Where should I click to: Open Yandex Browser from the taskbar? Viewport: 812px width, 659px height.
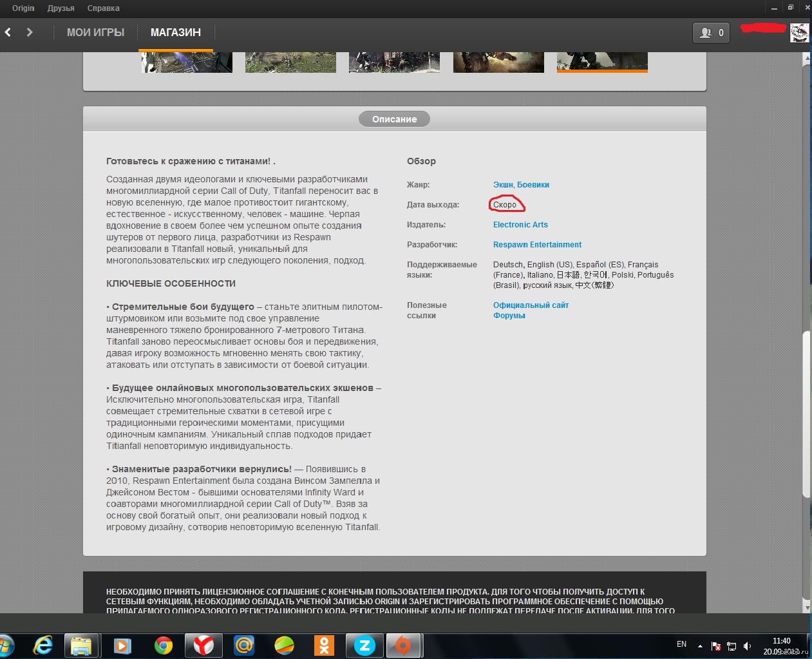[x=203, y=645]
